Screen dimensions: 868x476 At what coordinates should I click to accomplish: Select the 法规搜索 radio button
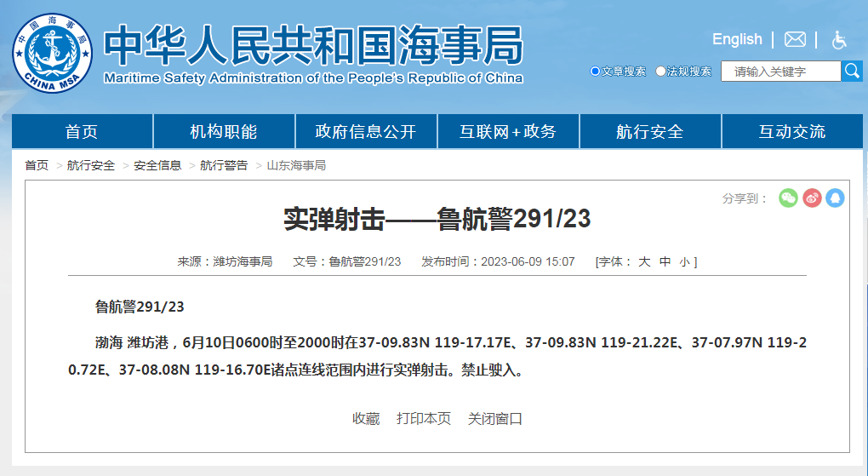pos(660,71)
